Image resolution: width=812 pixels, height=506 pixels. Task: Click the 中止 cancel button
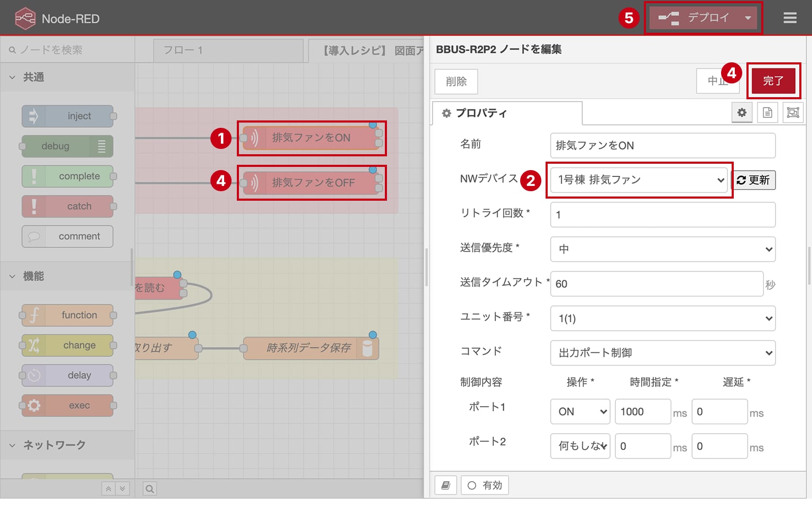[717, 81]
